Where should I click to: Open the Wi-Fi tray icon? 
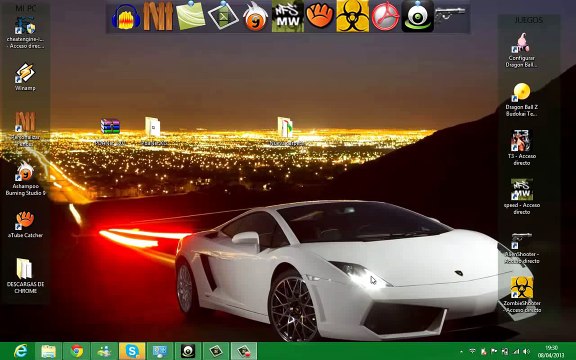click(472, 352)
